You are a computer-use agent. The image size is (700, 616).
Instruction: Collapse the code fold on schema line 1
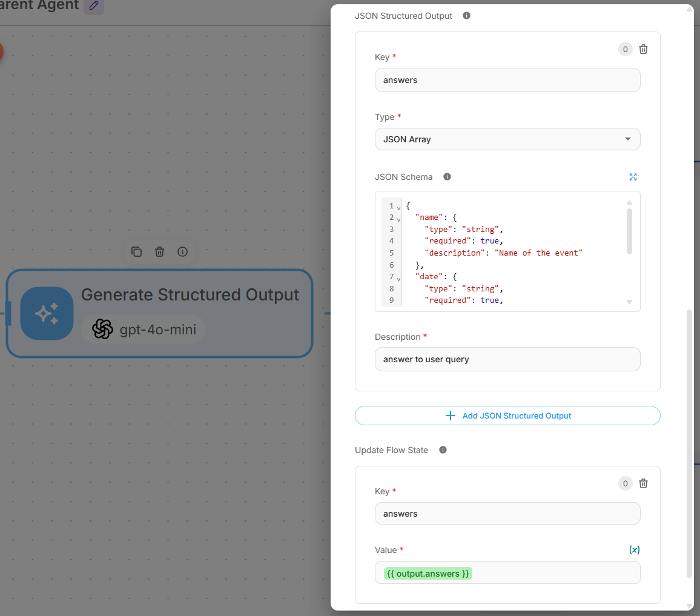(398, 207)
